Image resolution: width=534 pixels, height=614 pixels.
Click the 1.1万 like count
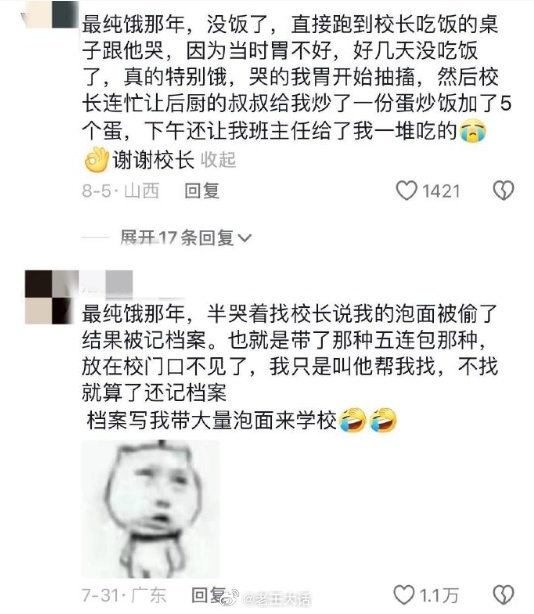[x=439, y=595]
